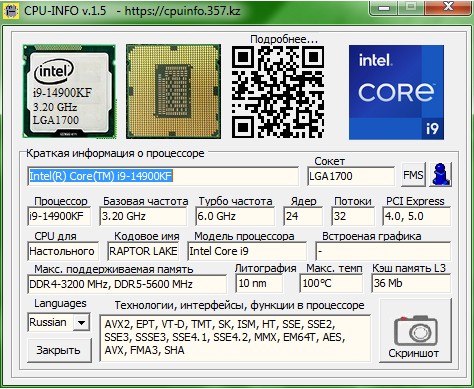Click the Кэш память L3 field 36 Mb

[411, 283]
